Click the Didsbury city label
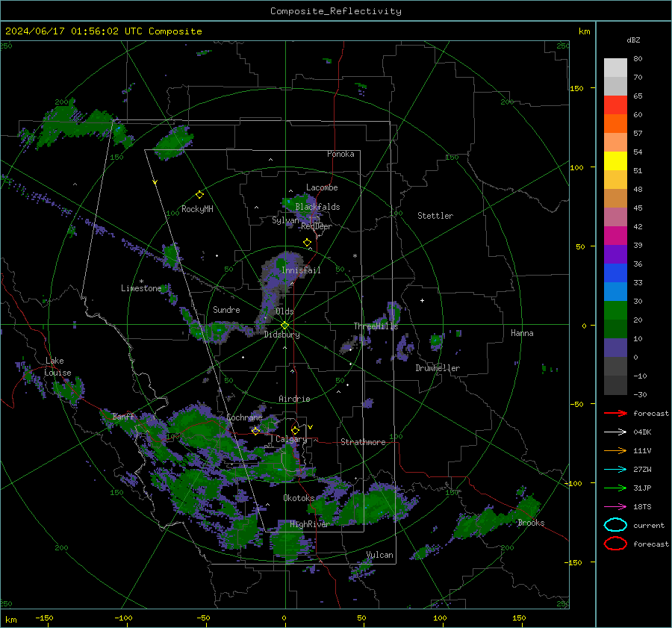The image size is (672, 628). [x=282, y=335]
